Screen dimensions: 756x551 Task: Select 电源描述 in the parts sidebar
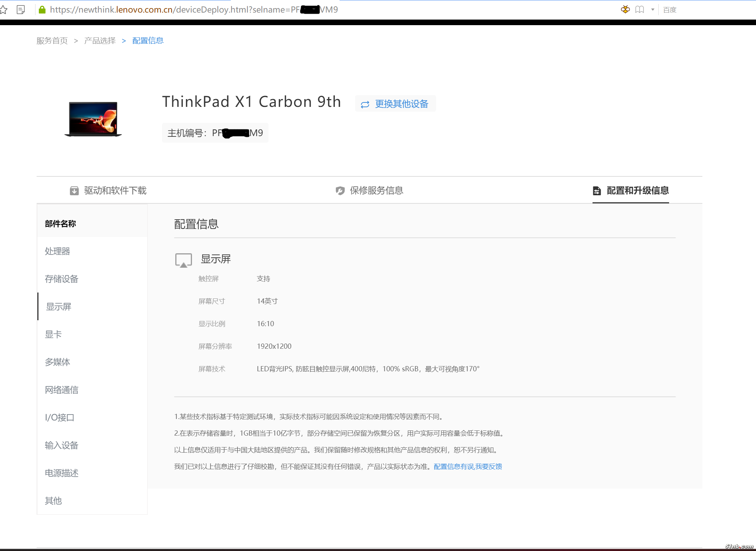coord(92,473)
